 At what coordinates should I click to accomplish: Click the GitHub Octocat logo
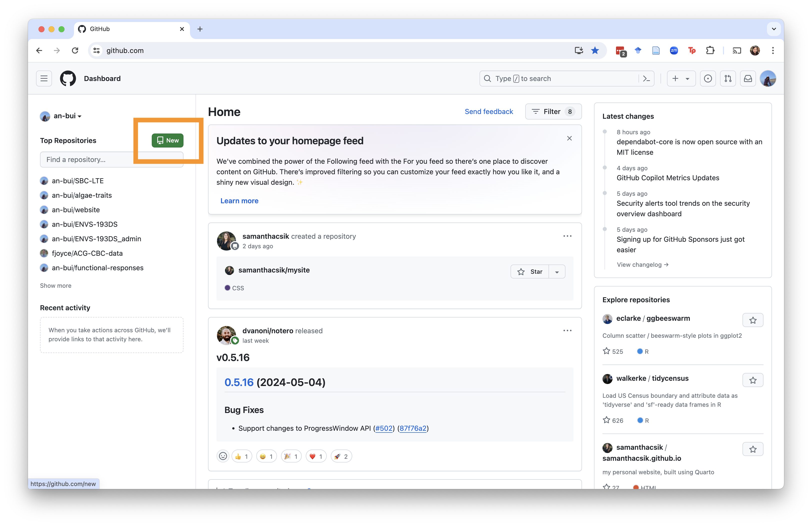point(68,78)
